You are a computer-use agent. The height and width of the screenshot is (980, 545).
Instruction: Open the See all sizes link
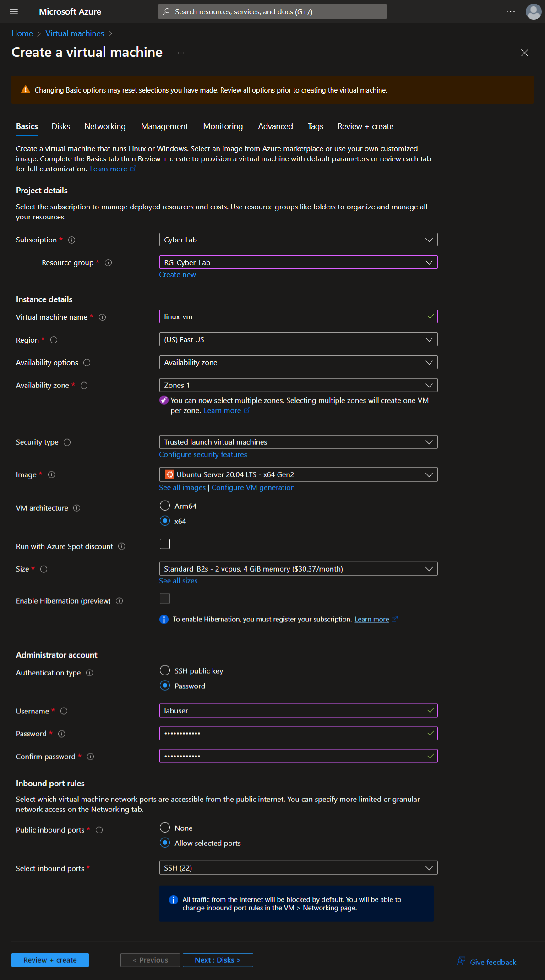click(x=178, y=581)
